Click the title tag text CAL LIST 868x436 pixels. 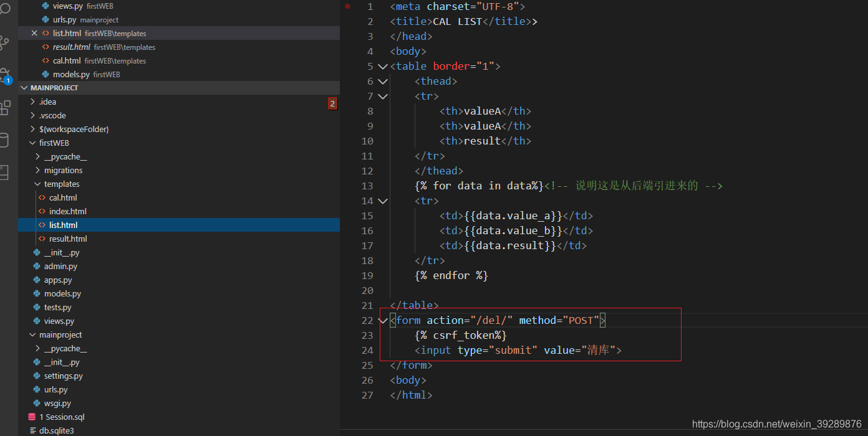point(458,21)
